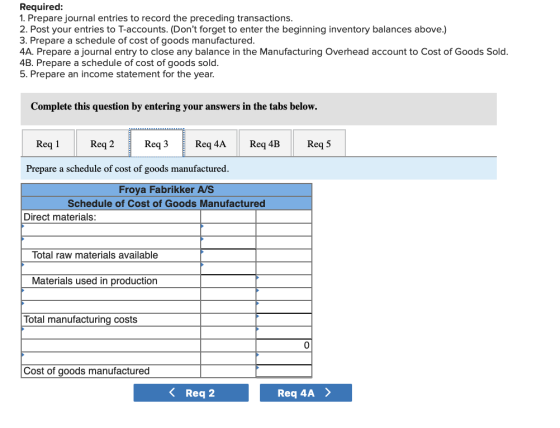Image resolution: width=560 pixels, height=428 pixels.
Task: Switch to the Req 4B tab
Action: [x=265, y=143]
